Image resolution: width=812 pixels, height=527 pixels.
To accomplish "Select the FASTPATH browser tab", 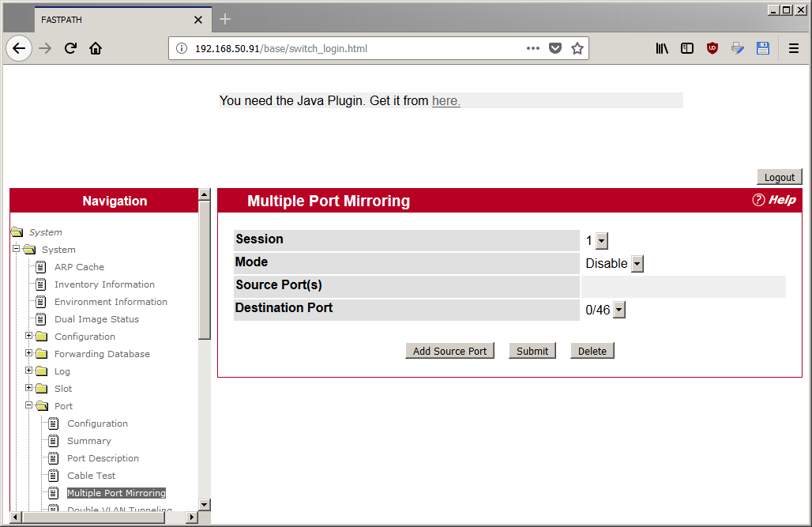I will pos(123,20).
